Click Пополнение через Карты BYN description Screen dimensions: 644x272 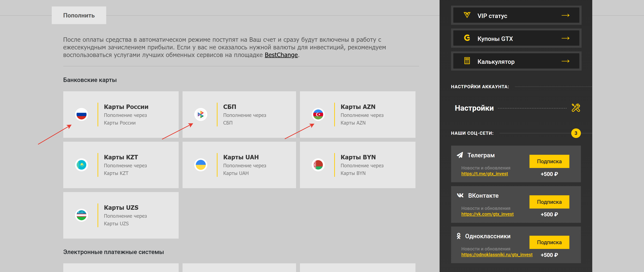pos(362,170)
